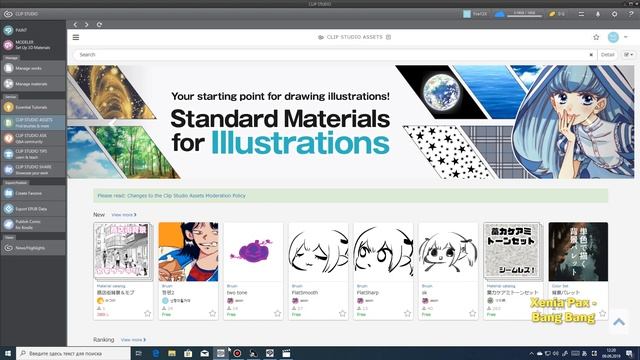Open the Mail app from the taskbar

click(204, 353)
